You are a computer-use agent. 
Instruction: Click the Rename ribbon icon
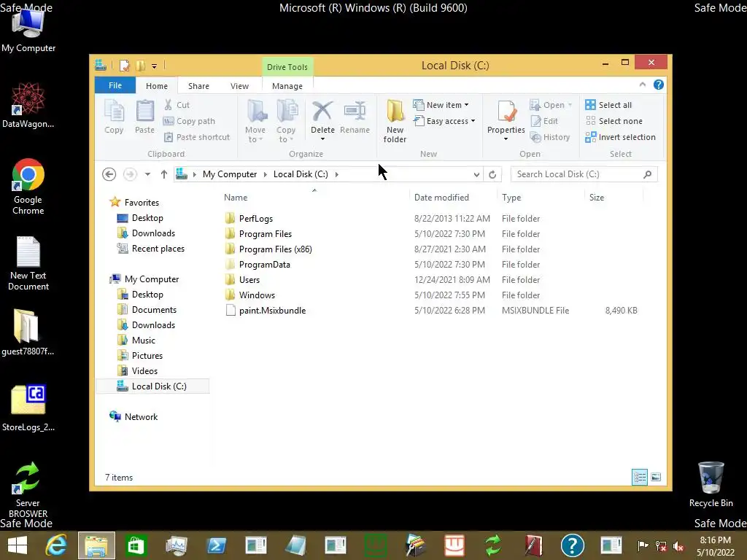(355, 117)
